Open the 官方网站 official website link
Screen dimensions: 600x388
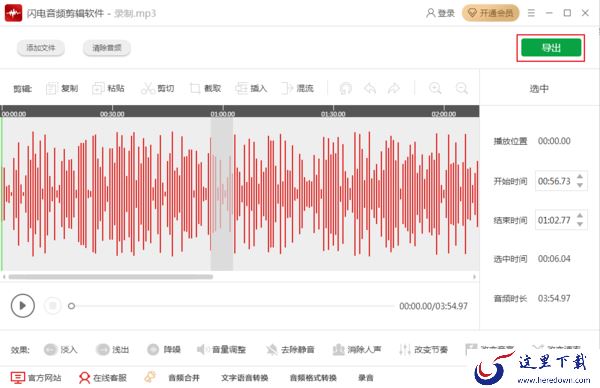[36, 378]
